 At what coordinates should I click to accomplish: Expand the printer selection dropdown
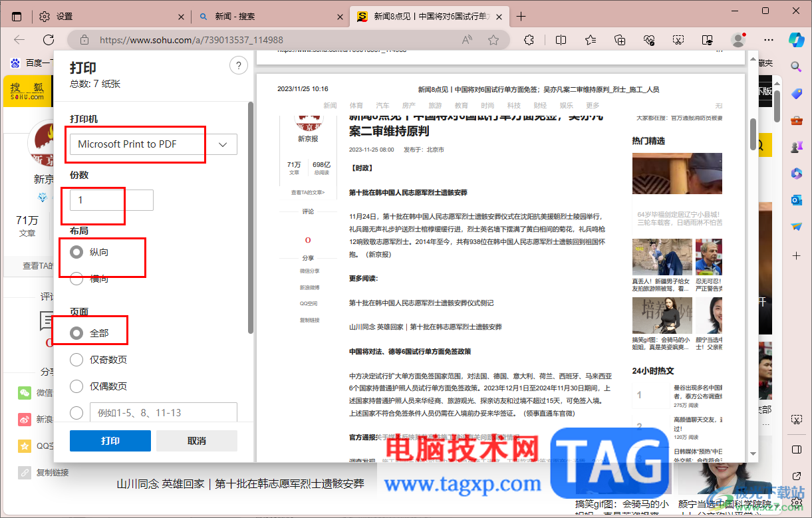(223, 144)
